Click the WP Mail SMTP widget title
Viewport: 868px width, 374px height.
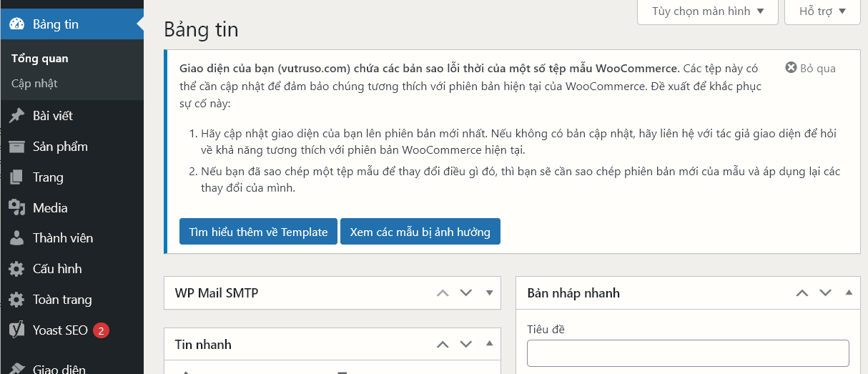217,292
